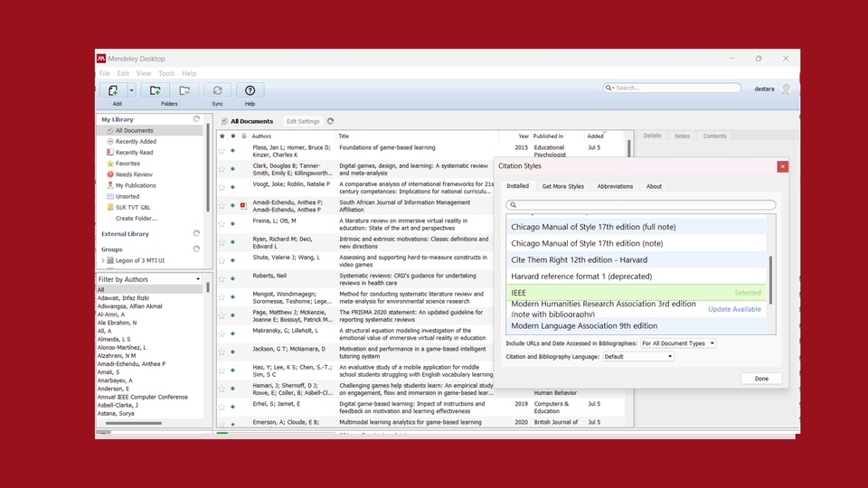Image resolution: width=868 pixels, height=488 pixels.
Task: Select author Adawati, Infaz Rizki in filter
Action: pyautogui.click(x=123, y=297)
